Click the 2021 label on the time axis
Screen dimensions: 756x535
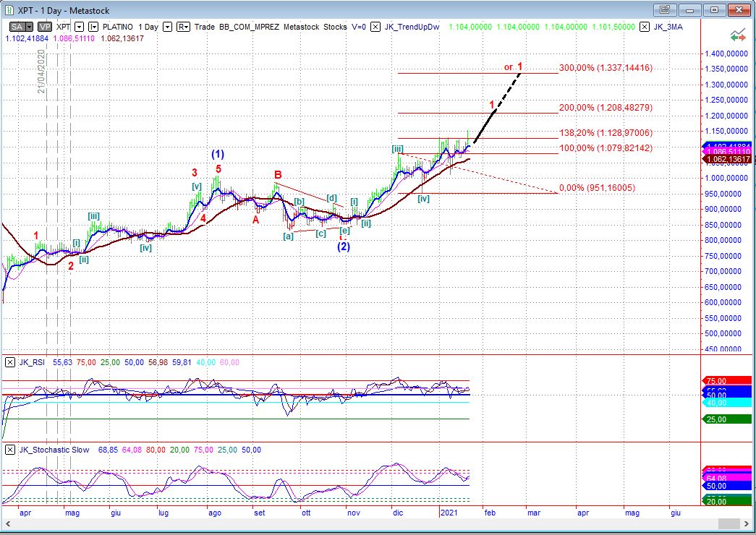(x=449, y=513)
